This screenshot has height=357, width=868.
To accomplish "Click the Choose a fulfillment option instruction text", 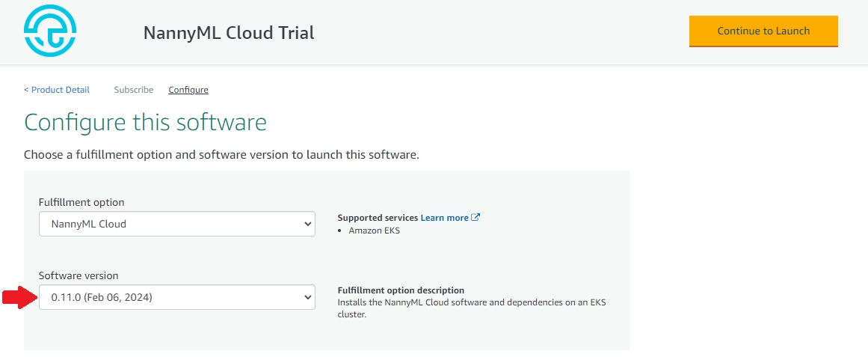I will pyautogui.click(x=221, y=155).
